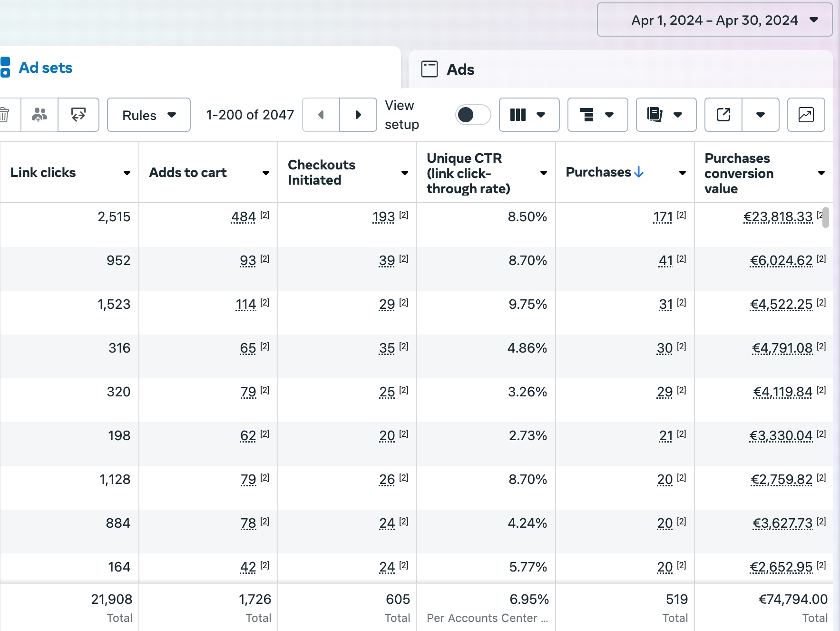Toggle the View setup switch
The height and width of the screenshot is (631, 840).
tap(473, 115)
